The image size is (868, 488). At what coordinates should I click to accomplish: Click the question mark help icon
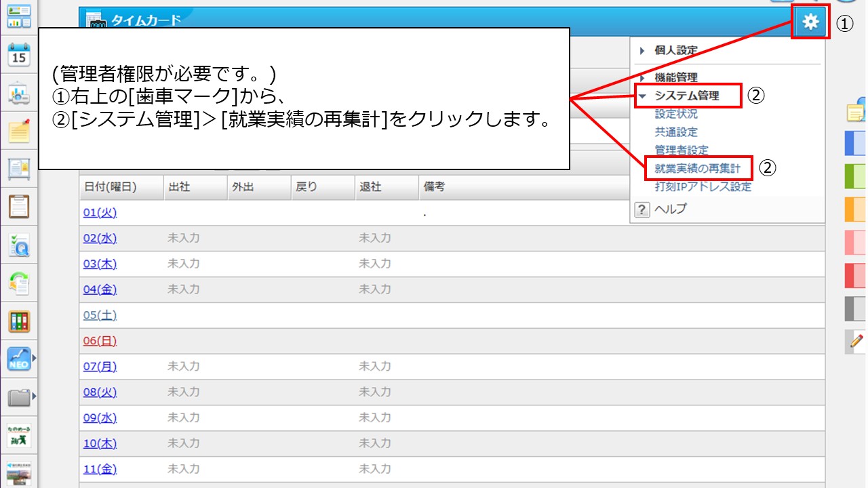coord(642,210)
